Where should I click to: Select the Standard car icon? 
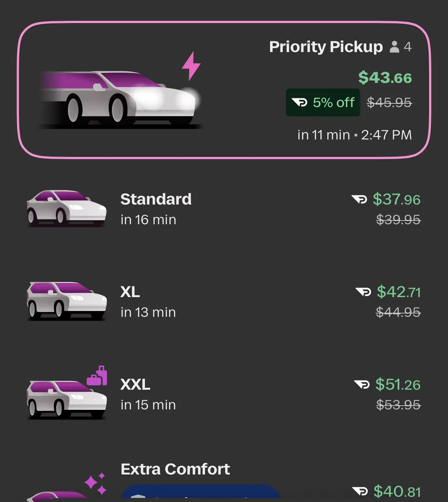67,208
